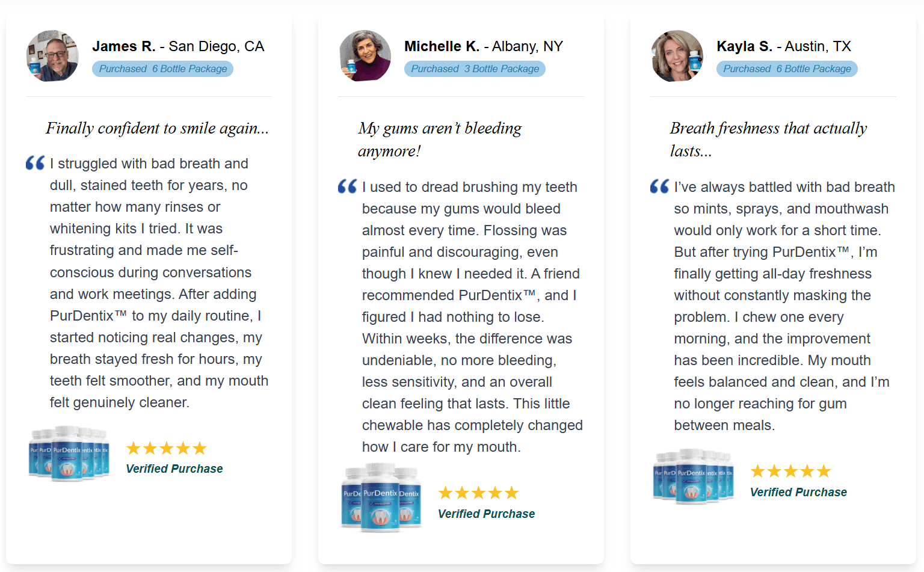Click the three-bottle product image in Michelle's card

click(381, 497)
